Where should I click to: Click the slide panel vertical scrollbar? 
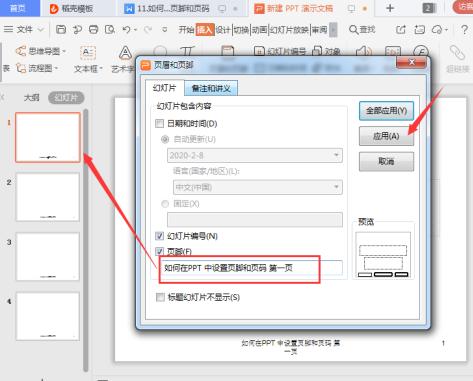(86, 240)
